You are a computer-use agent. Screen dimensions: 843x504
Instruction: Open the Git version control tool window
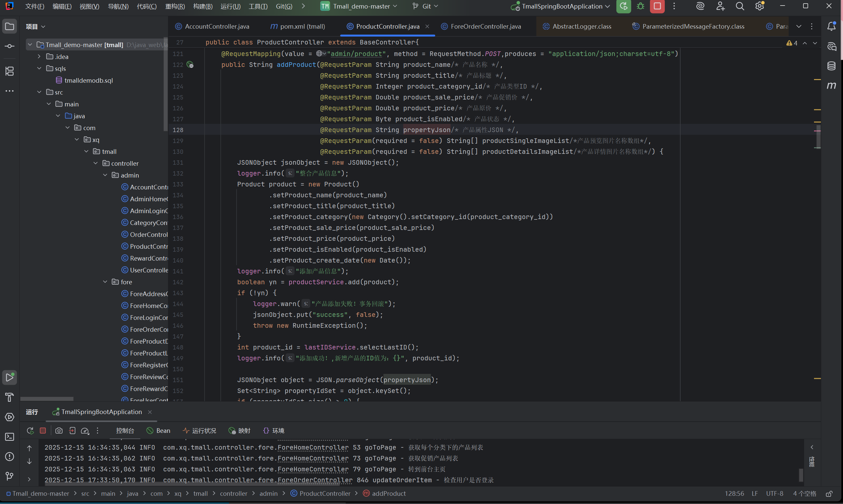[10, 476]
